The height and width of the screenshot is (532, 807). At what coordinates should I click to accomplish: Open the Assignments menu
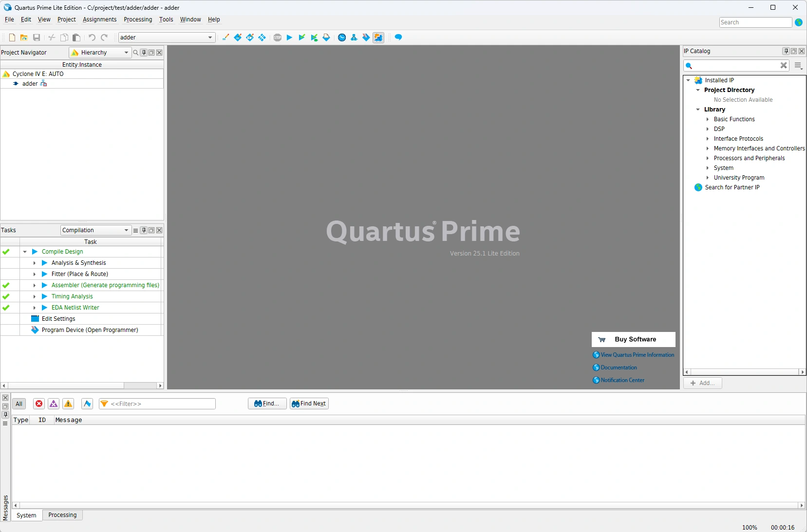coord(99,19)
